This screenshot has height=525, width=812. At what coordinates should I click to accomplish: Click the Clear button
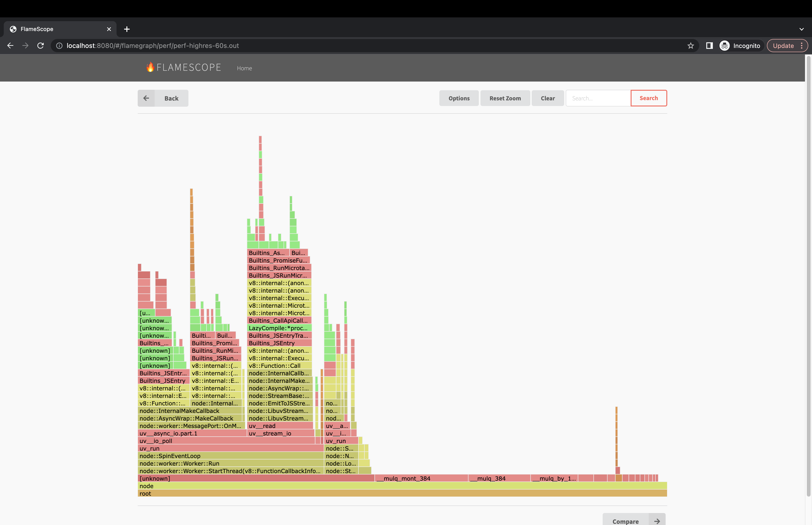pyautogui.click(x=547, y=98)
